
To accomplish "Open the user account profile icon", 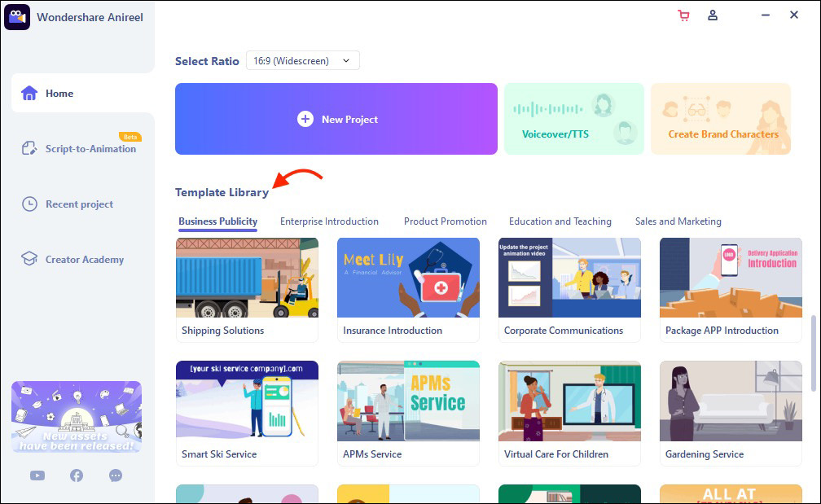I will (713, 15).
